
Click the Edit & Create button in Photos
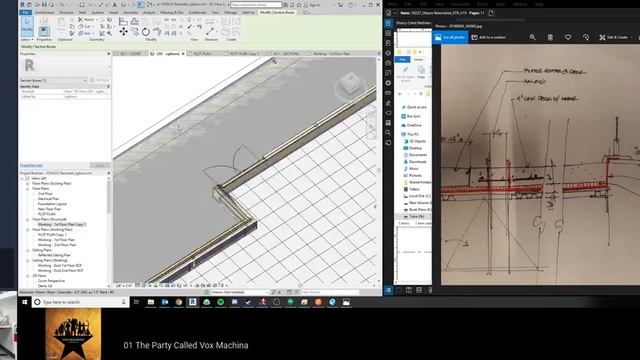pyautogui.click(x=613, y=37)
